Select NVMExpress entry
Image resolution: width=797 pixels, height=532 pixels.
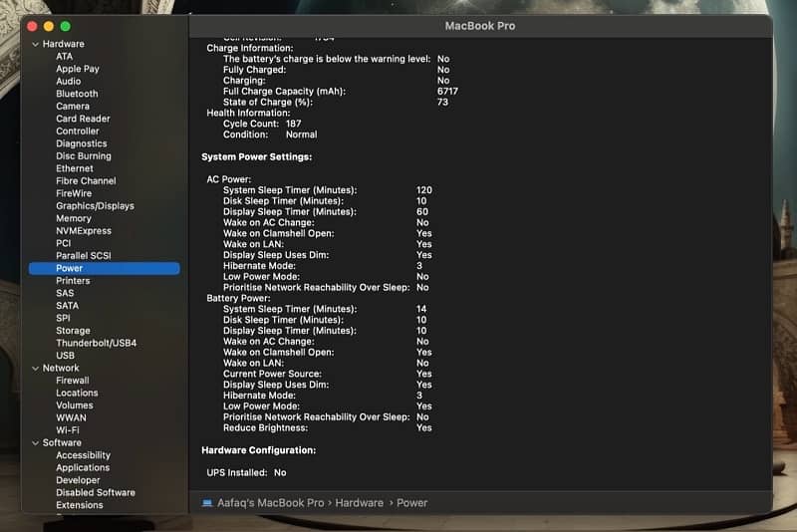click(x=84, y=231)
